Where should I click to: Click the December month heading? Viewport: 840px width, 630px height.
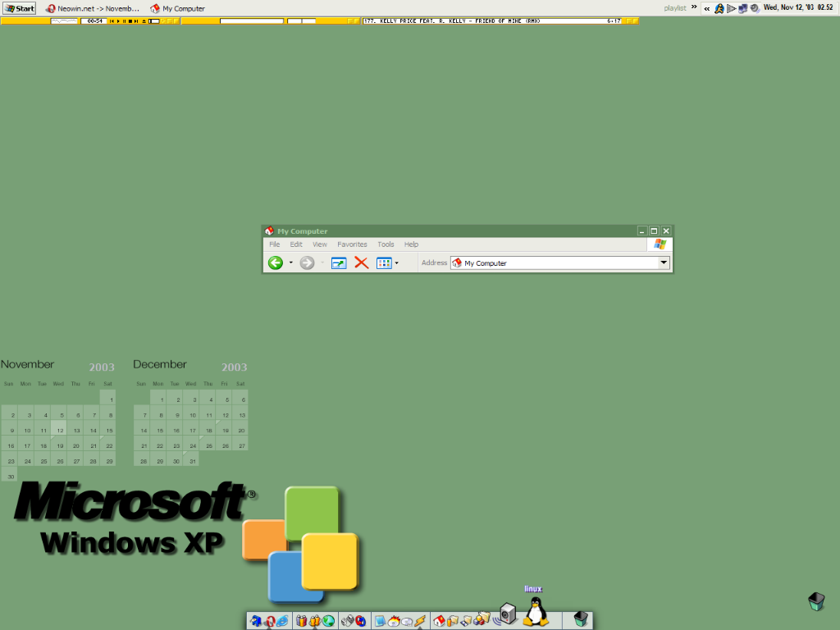[x=160, y=364]
